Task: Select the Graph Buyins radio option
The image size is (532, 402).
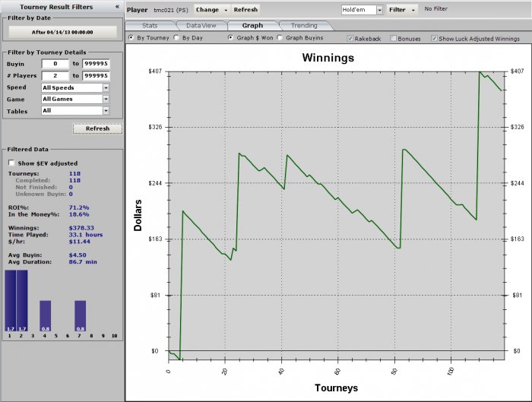Action: 280,37
